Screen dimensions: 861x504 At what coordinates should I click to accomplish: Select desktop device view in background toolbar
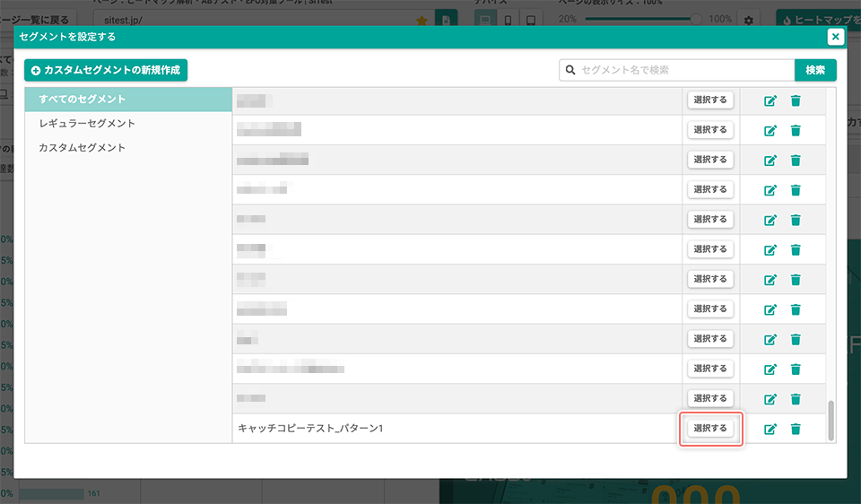pos(485,20)
